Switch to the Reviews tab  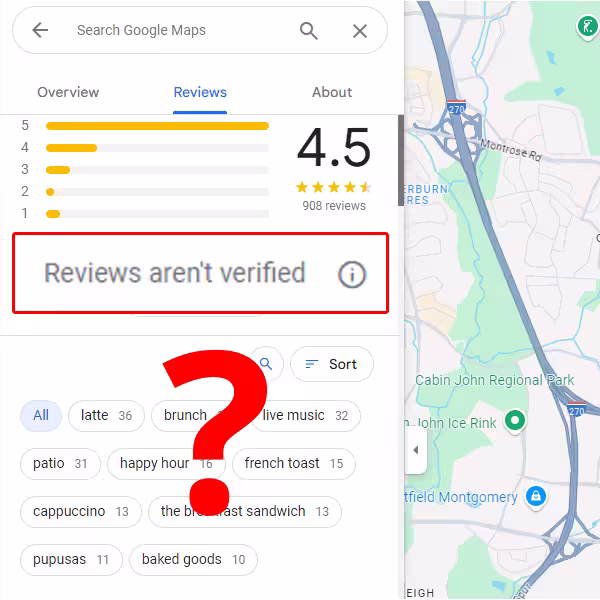[x=200, y=92]
